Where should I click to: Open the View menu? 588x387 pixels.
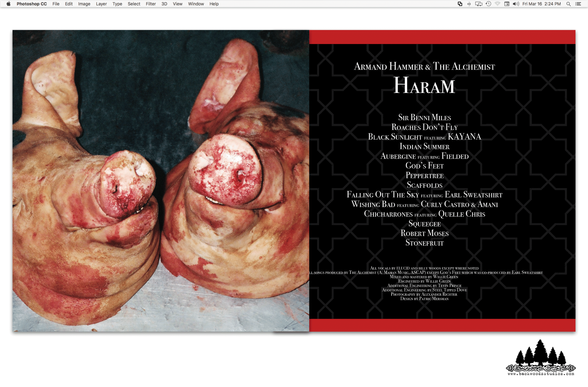177,4
